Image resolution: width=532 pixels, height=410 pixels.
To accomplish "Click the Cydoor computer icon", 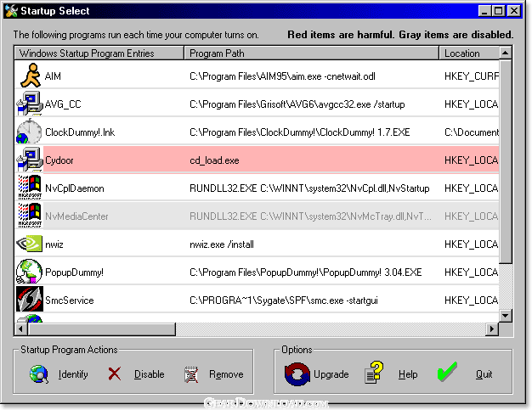I will (29, 160).
